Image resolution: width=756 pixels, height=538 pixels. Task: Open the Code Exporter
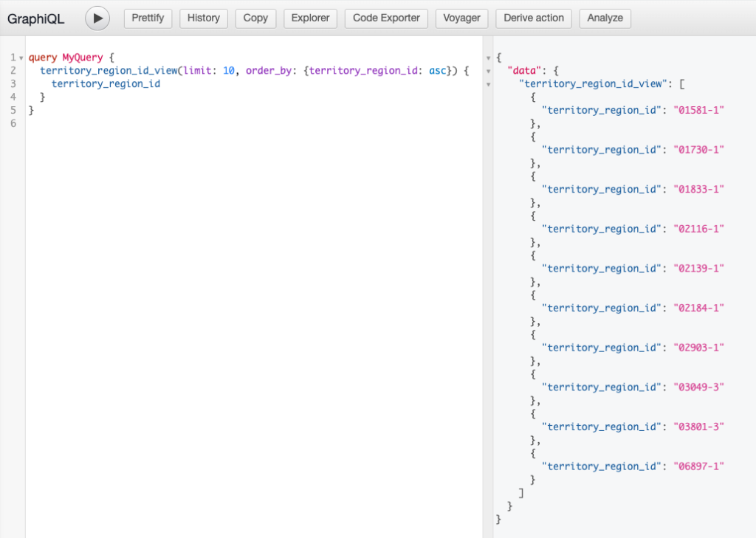[x=386, y=18]
